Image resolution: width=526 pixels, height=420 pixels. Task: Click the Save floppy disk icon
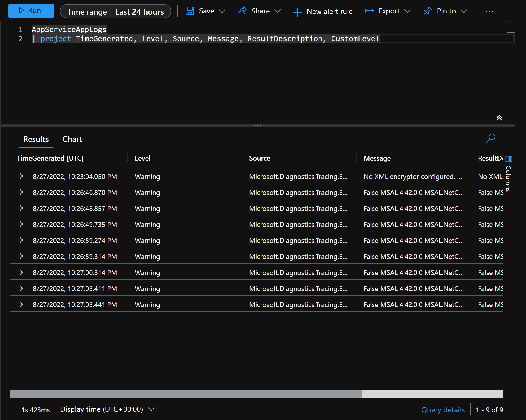pos(190,11)
